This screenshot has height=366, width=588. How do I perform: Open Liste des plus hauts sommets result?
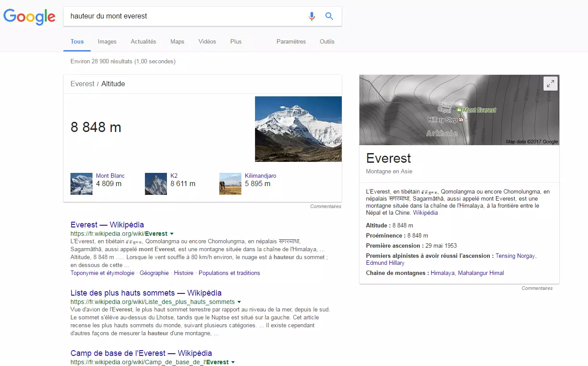tap(146, 293)
